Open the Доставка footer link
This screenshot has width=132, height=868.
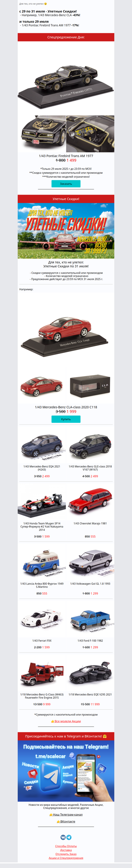point(66,850)
